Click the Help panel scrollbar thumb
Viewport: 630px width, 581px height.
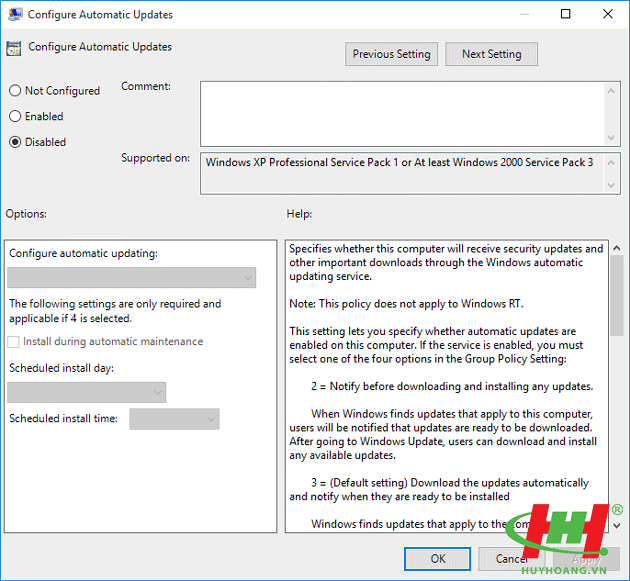(x=616, y=296)
